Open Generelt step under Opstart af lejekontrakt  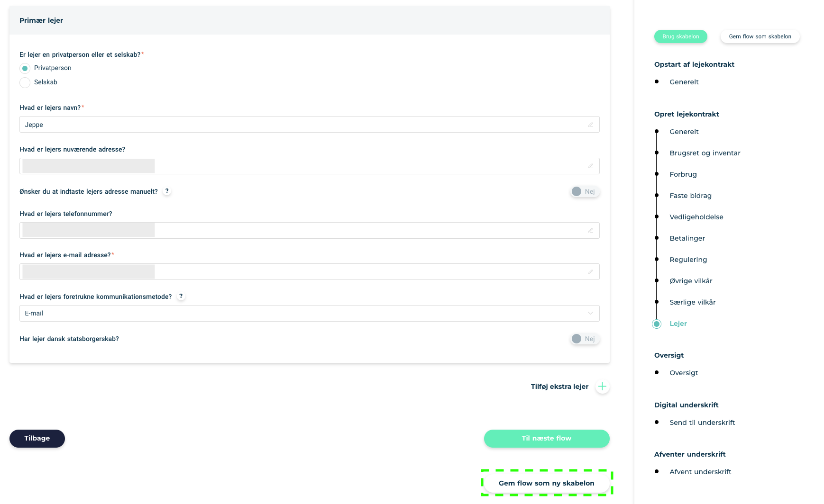(x=684, y=82)
